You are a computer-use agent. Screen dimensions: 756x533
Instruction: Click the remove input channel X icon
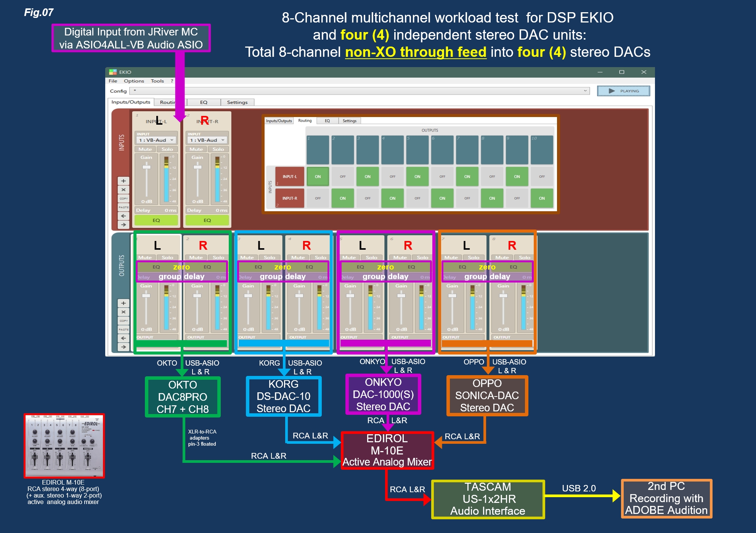(x=123, y=189)
